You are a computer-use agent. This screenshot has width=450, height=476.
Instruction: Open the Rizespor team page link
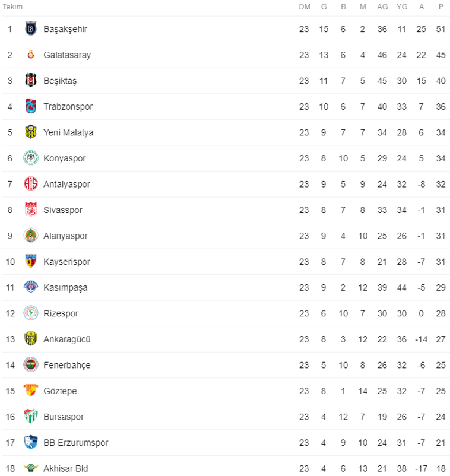61,313
